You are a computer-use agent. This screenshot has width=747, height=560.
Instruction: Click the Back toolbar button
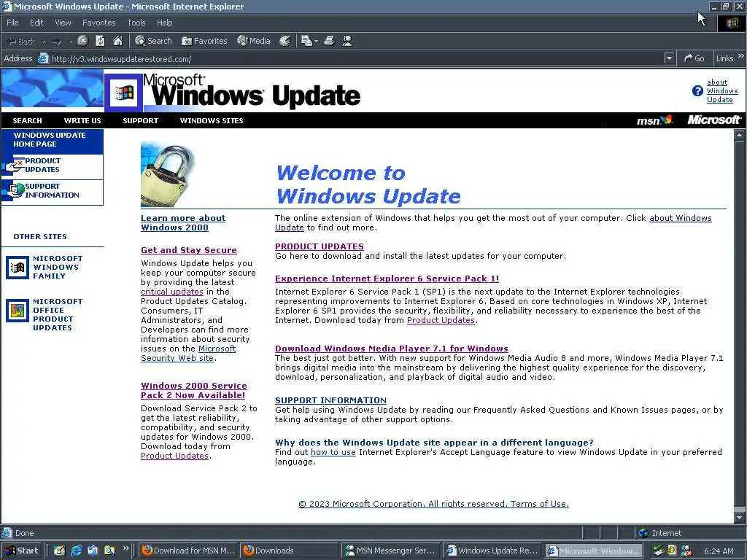click(x=23, y=42)
